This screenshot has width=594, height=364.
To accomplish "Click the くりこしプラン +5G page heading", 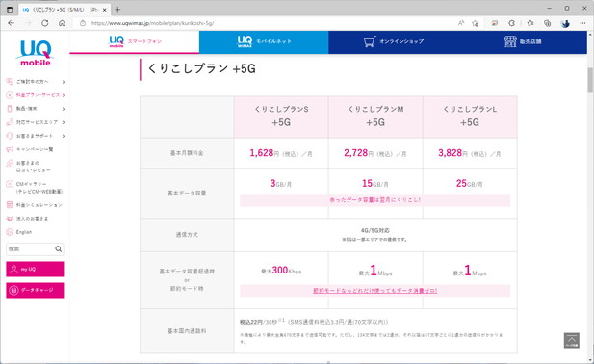I will point(202,69).
